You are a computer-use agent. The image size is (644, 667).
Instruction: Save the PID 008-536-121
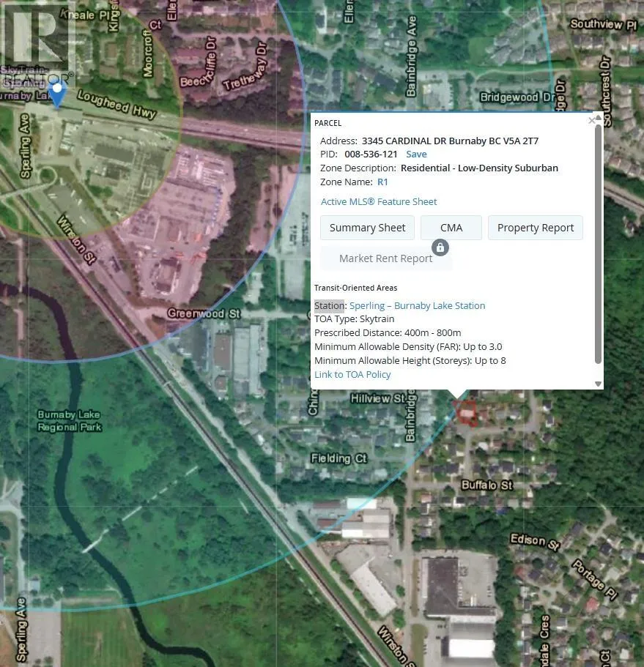(416, 154)
